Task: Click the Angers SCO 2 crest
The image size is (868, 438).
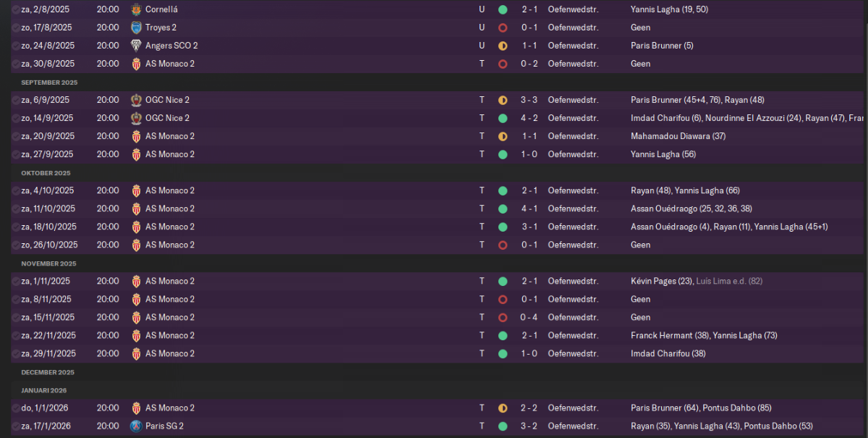Action: click(136, 46)
